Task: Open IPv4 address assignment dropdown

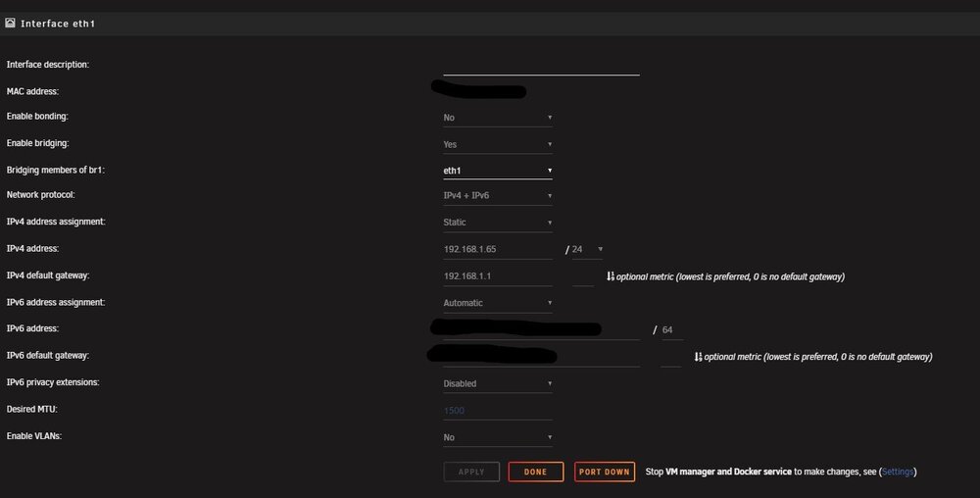Action: pos(498,223)
